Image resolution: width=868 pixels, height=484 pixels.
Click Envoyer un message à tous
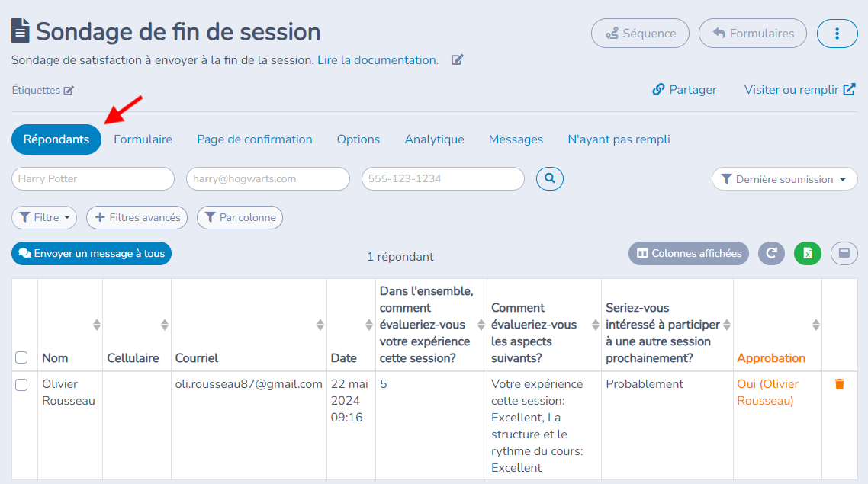coord(92,253)
